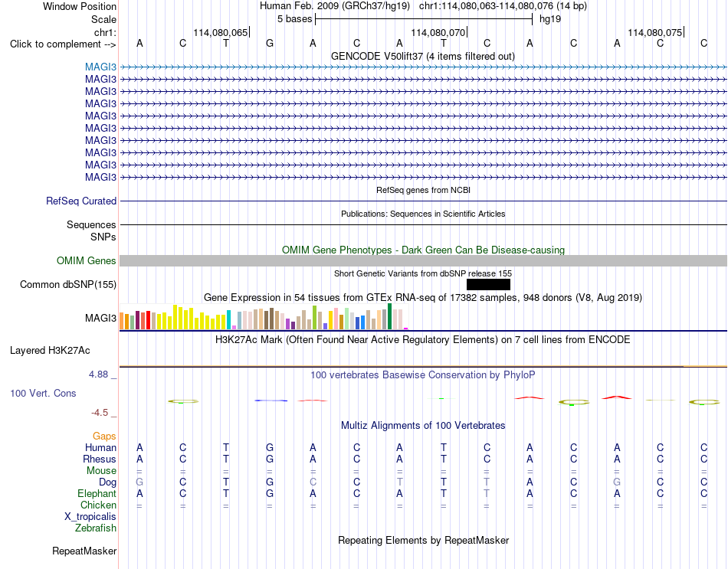Select the X_tropicalis species label
Screen dimensions: 728x569
(90, 517)
